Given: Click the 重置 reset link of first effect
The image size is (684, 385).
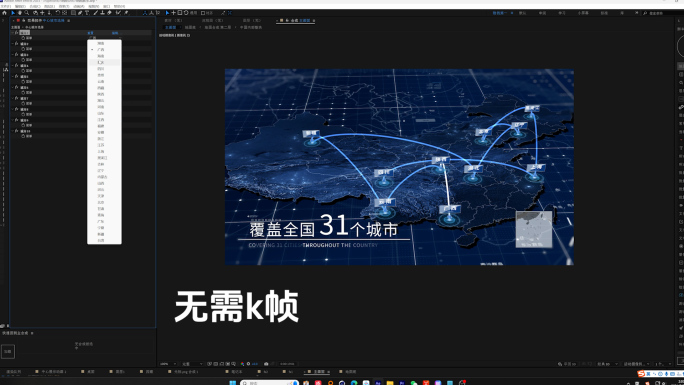Looking at the screenshot, I should (90, 33).
